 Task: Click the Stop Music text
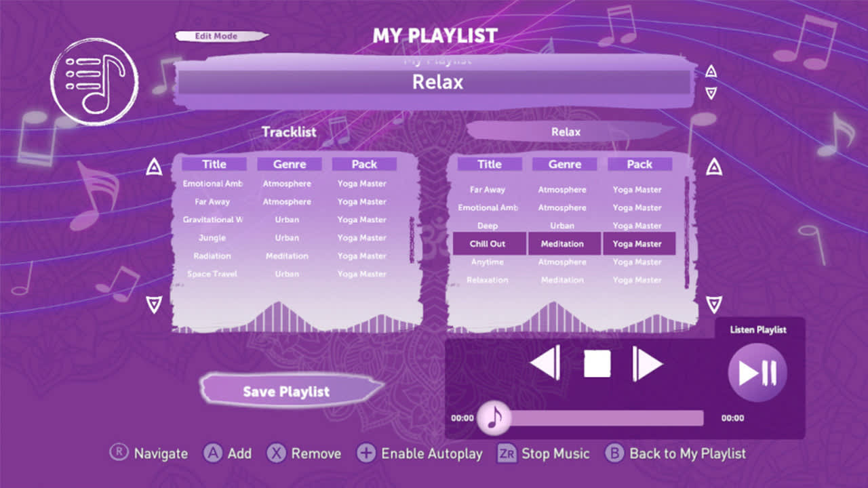(x=556, y=453)
